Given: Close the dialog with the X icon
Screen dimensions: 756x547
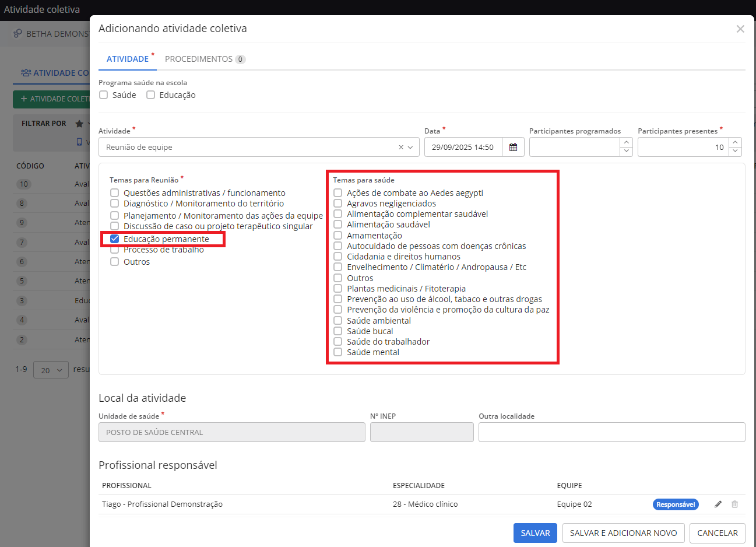Looking at the screenshot, I should 740,29.
